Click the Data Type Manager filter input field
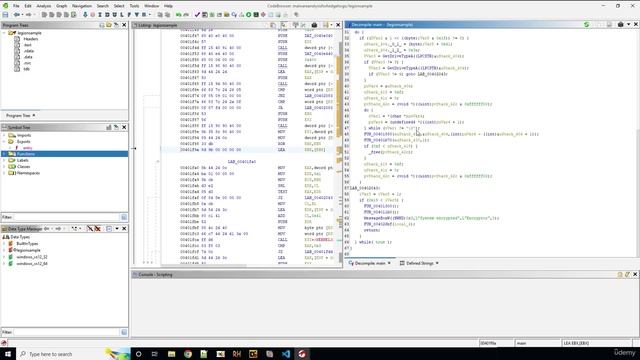640x360 pixels. click(x=67, y=332)
